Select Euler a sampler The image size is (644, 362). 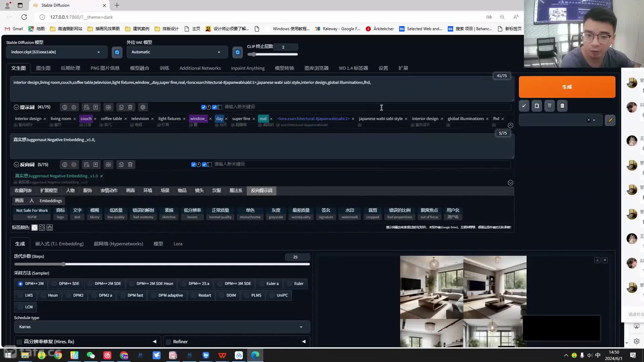pyautogui.click(x=269, y=284)
